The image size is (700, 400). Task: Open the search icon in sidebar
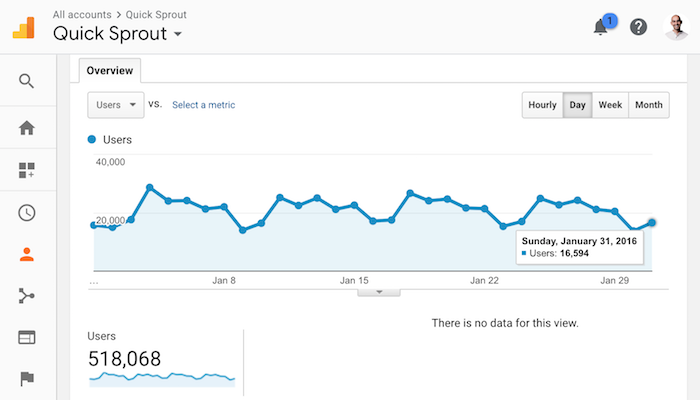point(26,81)
